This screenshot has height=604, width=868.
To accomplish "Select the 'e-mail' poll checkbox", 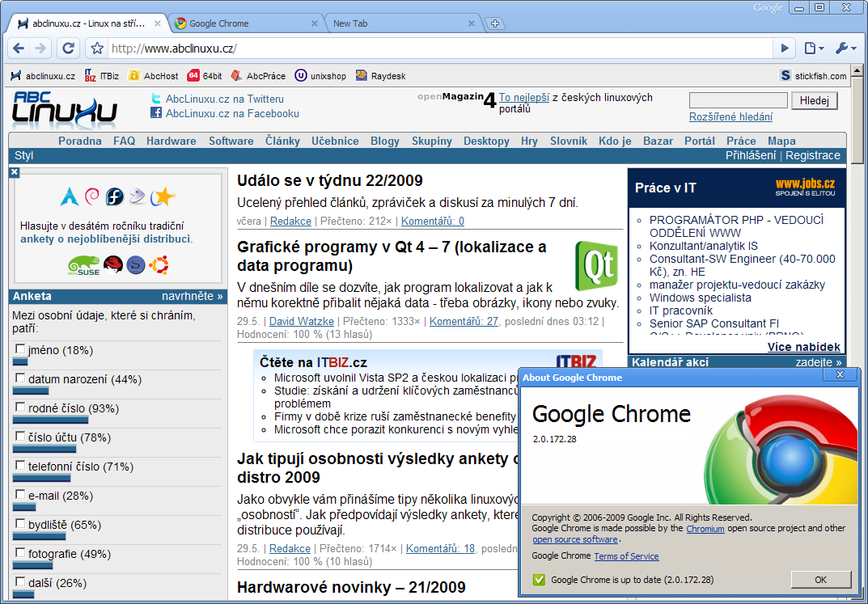I will click(x=20, y=495).
